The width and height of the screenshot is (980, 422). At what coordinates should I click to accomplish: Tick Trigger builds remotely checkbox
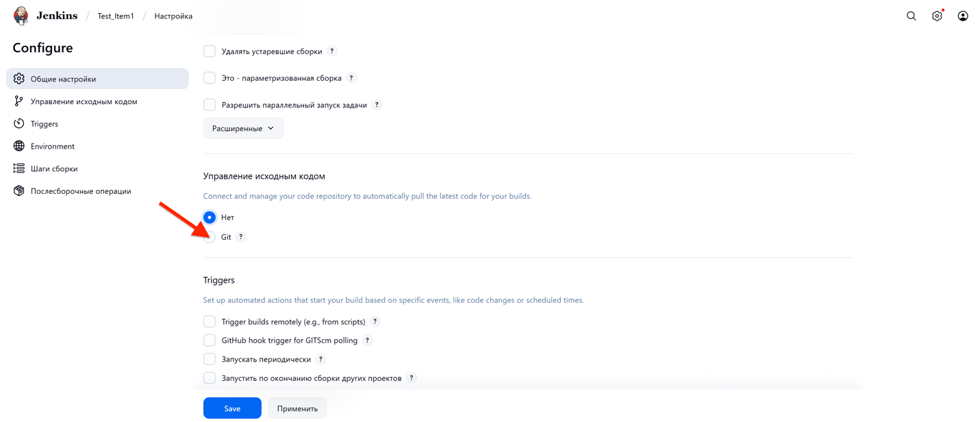pyautogui.click(x=210, y=321)
